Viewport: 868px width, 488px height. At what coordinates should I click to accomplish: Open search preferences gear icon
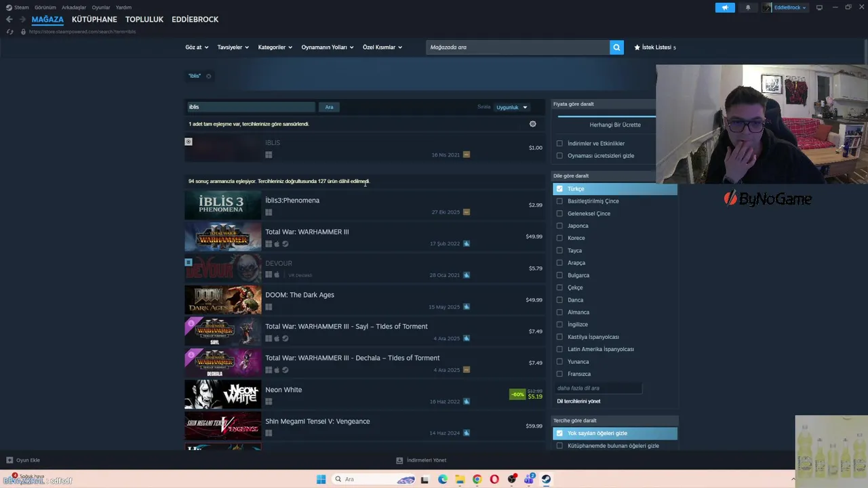532,124
